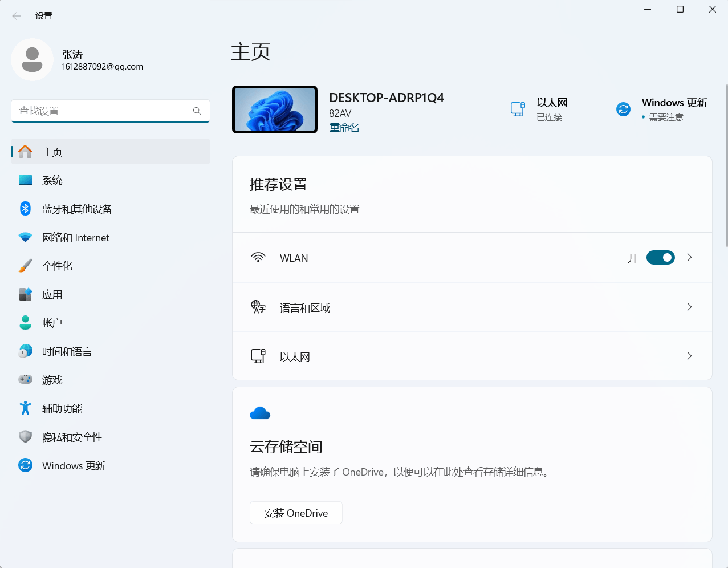Open 语言和区域 via its chevron

tap(689, 307)
